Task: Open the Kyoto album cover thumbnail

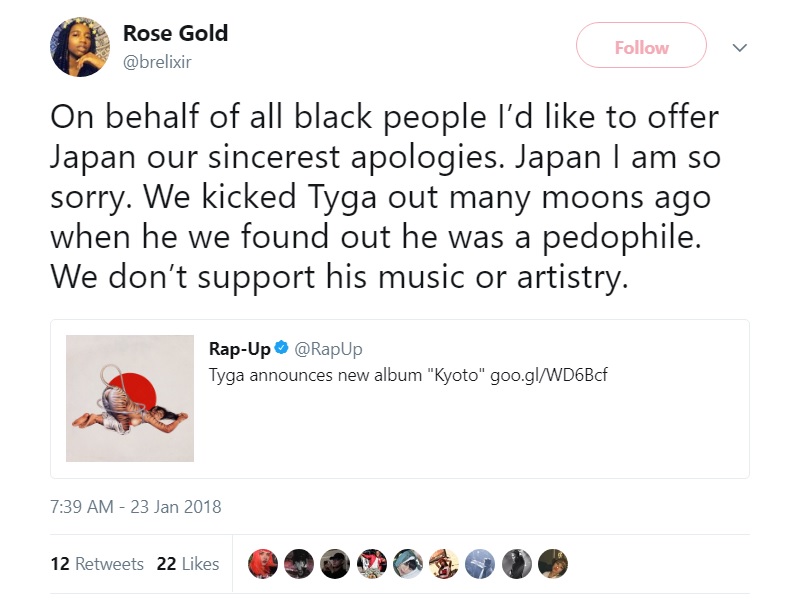Action: pyautogui.click(x=130, y=398)
